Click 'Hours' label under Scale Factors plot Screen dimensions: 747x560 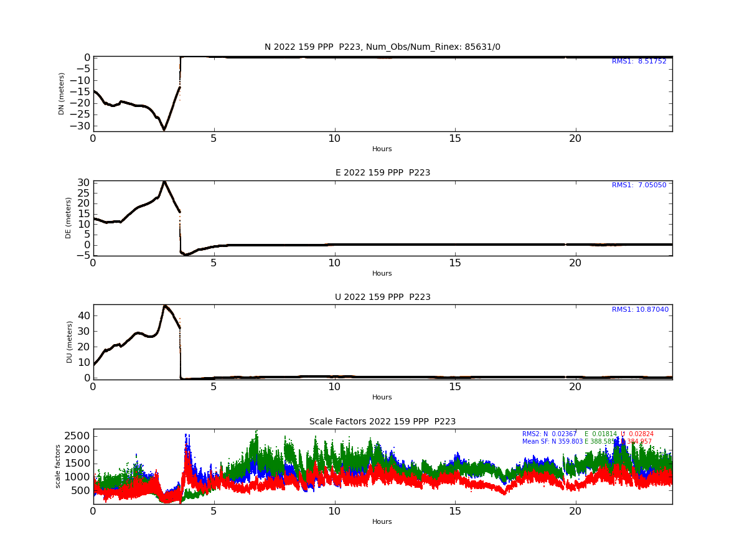pyautogui.click(x=382, y=522)
